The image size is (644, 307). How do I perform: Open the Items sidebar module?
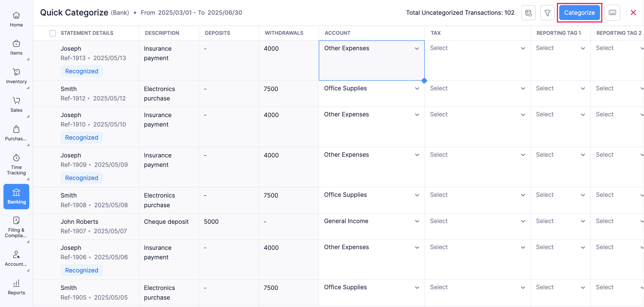[16, 47]
